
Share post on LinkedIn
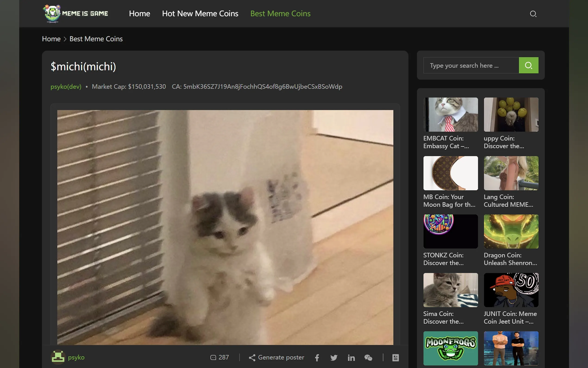click(x=351, y=358)
